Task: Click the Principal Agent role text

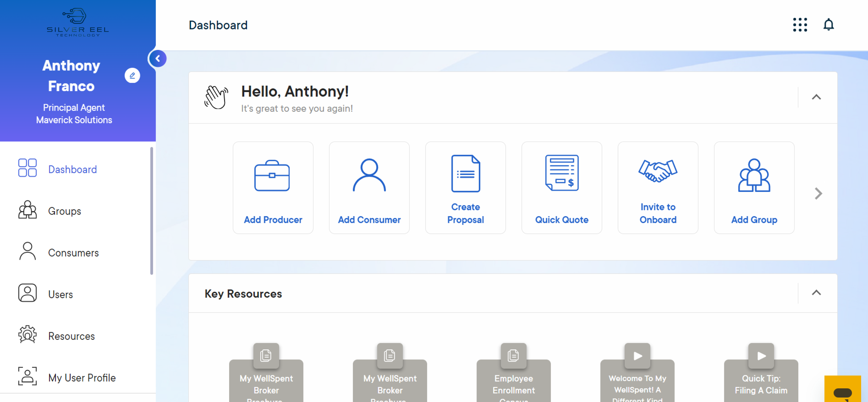Action: 74,107
